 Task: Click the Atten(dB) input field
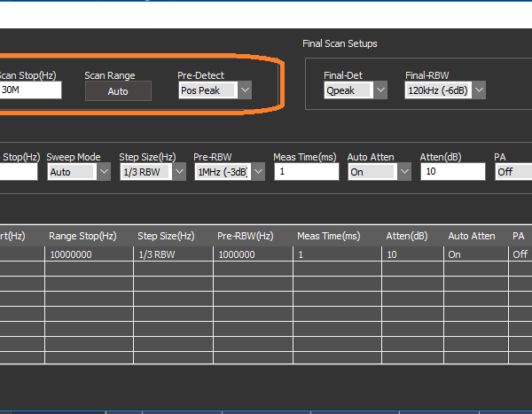pyautogui.click(x=452, y=171)
